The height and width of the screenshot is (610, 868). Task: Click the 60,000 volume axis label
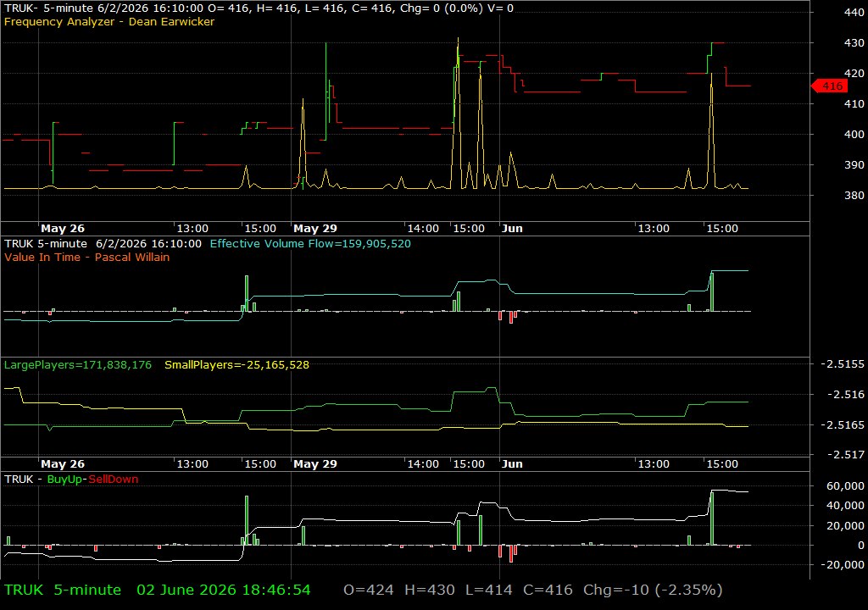[845, 485]
